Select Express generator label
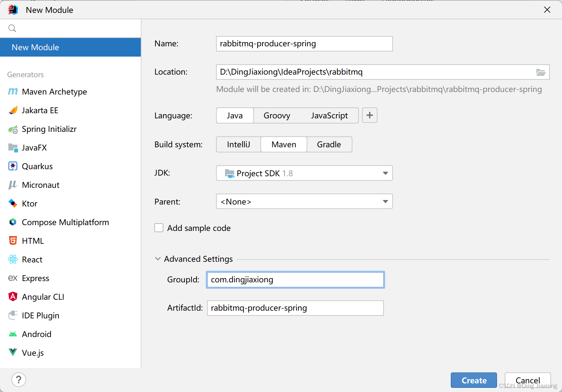This screenshot has width=562, height=392. (x=35, y=278)
